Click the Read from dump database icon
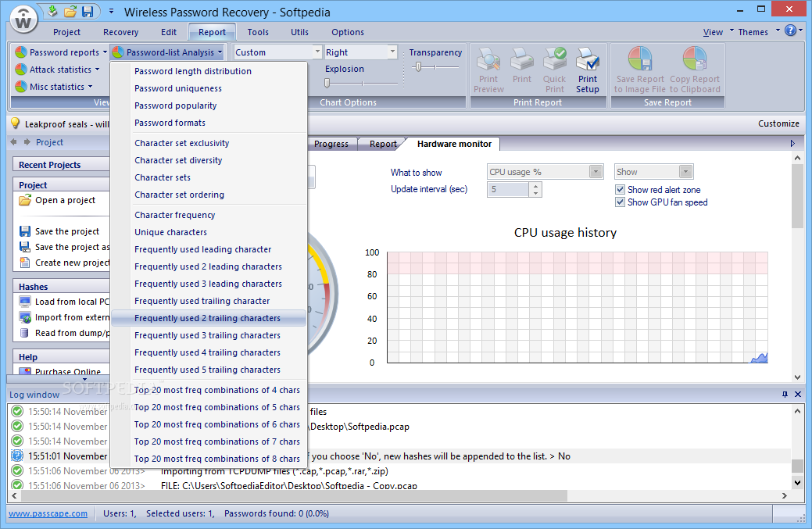Screen dimensions: 812x529 pos(24,333)
